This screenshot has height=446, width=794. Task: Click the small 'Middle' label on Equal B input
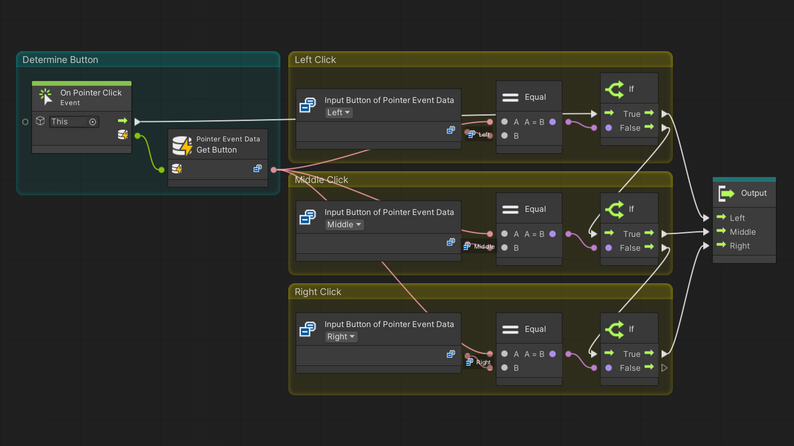484,247
